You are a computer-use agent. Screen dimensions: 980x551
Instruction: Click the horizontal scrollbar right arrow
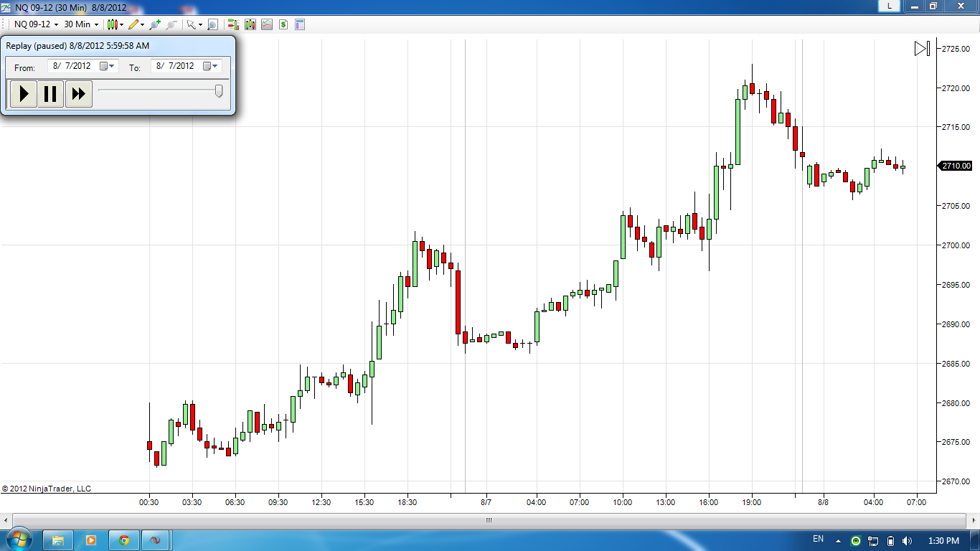(x=973, y=520)
